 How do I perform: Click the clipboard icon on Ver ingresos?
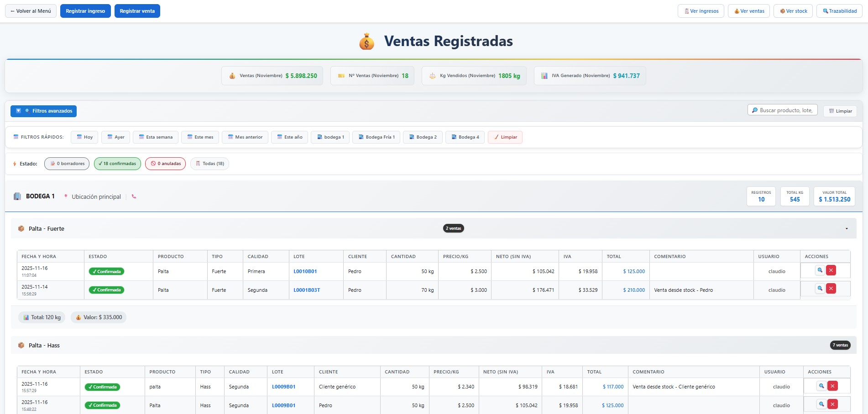686,10
